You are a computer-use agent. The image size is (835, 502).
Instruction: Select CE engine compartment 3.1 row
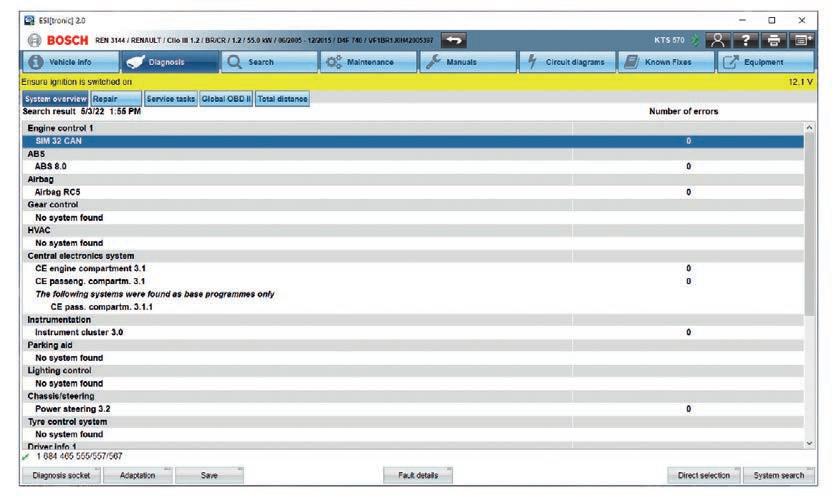click(413, 268)
